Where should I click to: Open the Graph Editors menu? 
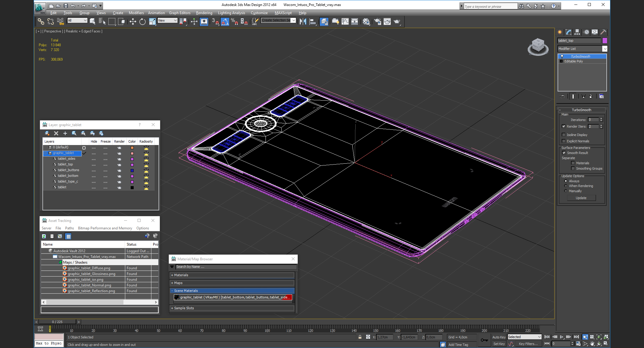[180, 13]
